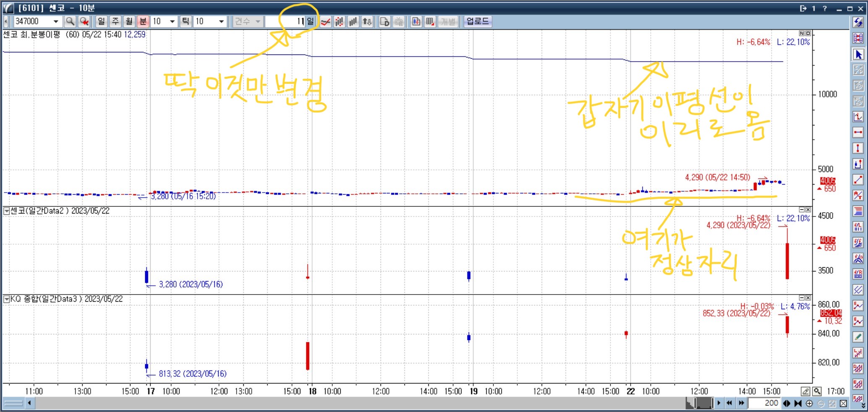This screenshot has height=412, width=868.
Task: Toggle the 틱 (tick) period button
Action: tap(185, 21)
